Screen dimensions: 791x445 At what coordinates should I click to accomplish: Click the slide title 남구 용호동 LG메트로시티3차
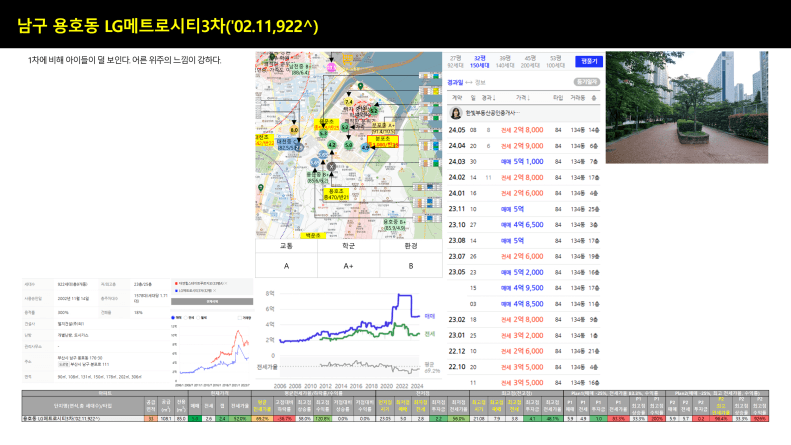click(x=167, y=26)
